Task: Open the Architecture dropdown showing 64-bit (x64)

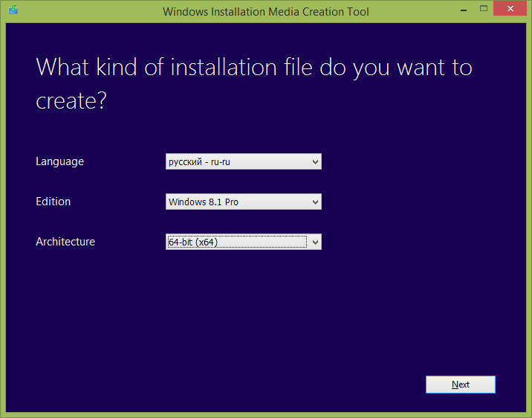Action: click(x=243, y=242)
